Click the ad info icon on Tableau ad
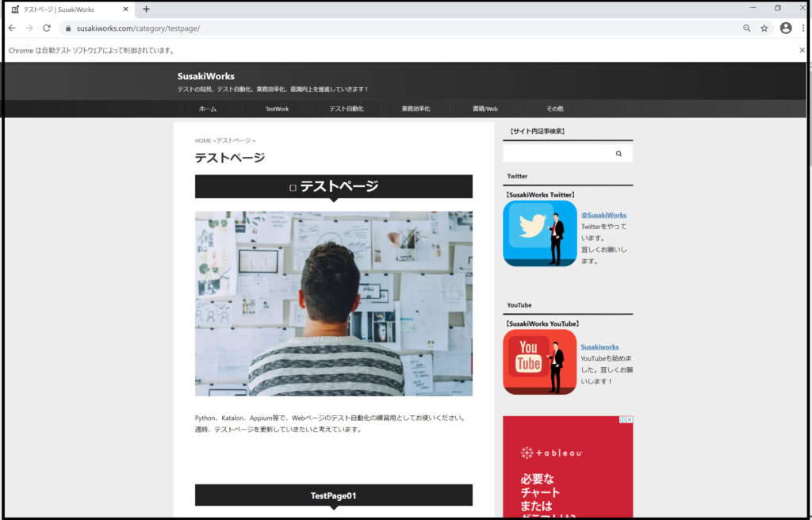The width and height of the screenshot is (812, 520). tap(623, 419)
